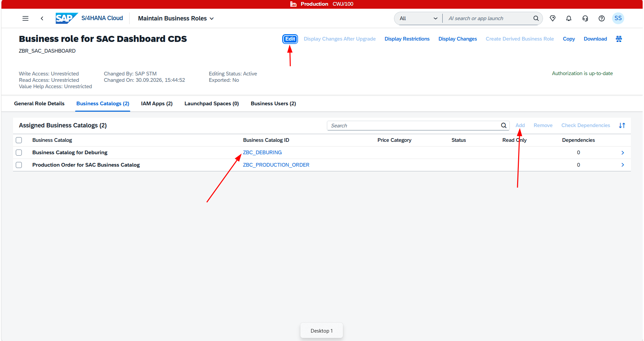Open the All search scope dropdown

click(418, 18)
